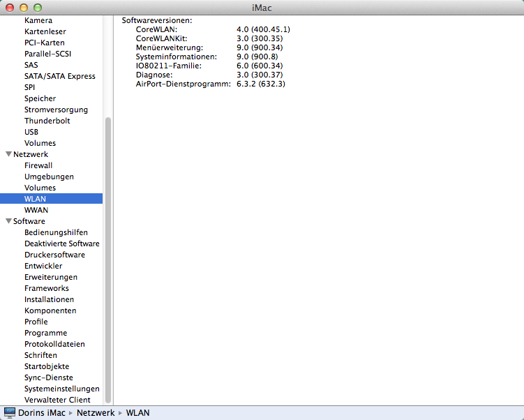Select SPI in the sidebar
Screen dimensions: 524x420
tap(29, 87)
